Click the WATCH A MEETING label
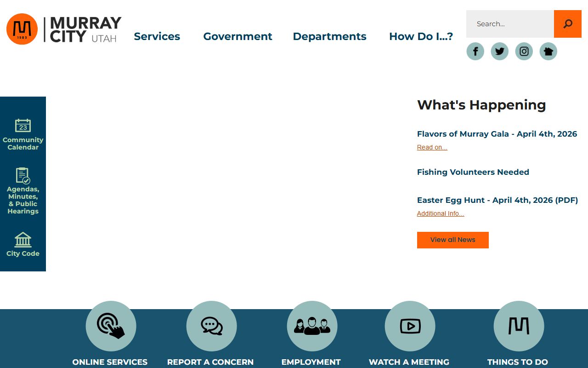The image size is (588, 368). point(409,362)
